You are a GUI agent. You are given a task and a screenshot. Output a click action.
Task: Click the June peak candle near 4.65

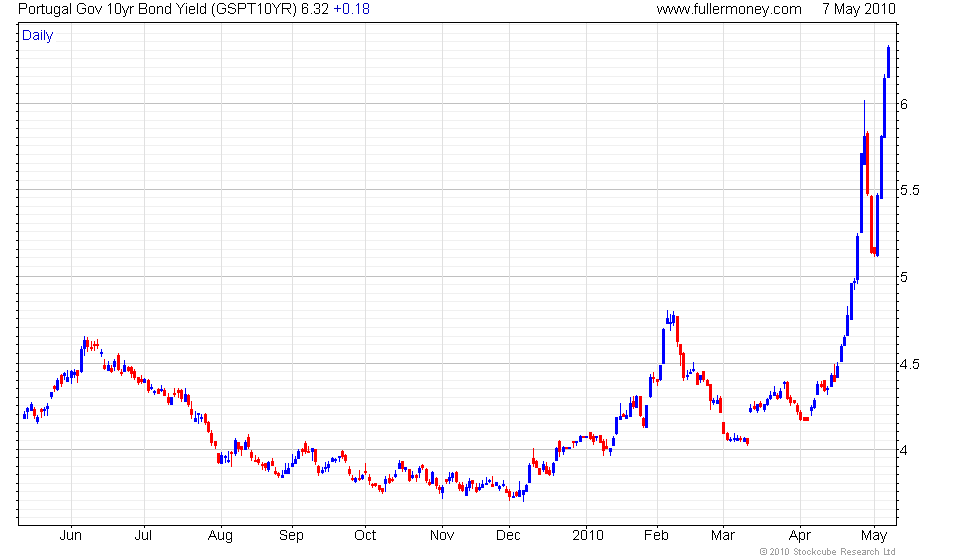point(86,344)
